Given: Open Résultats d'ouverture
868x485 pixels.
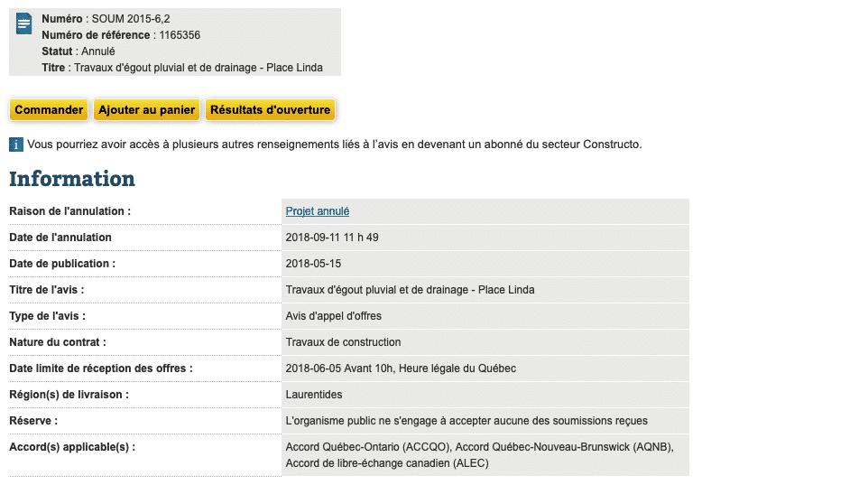Looking at the screenshot, I should (x=270, y=110).
